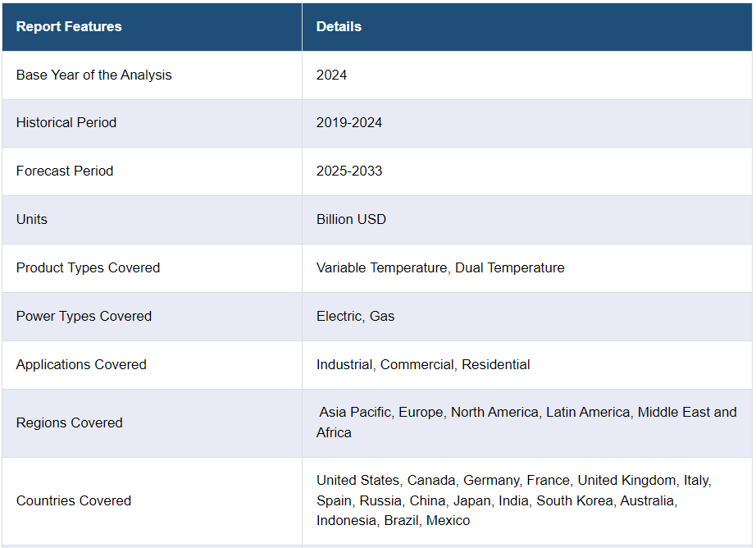Click the Power Types Covered label
The image size is (756, 548).
[84, 316]
